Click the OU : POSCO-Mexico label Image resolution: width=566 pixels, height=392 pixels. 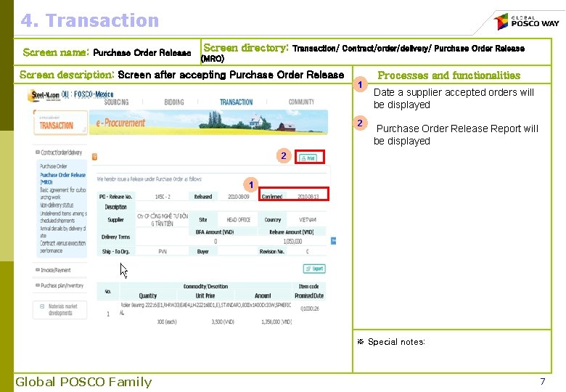pyautogui.click(x=87, y=94)
